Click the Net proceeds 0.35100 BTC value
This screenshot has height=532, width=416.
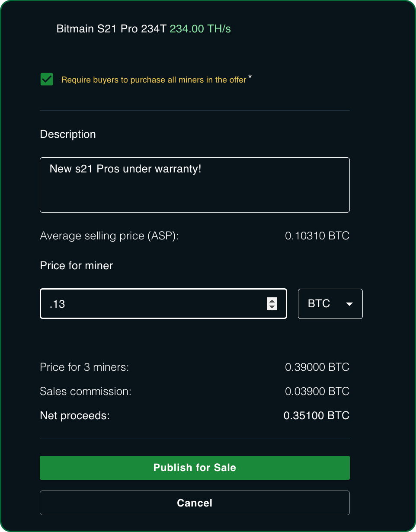tap(316, 415)
